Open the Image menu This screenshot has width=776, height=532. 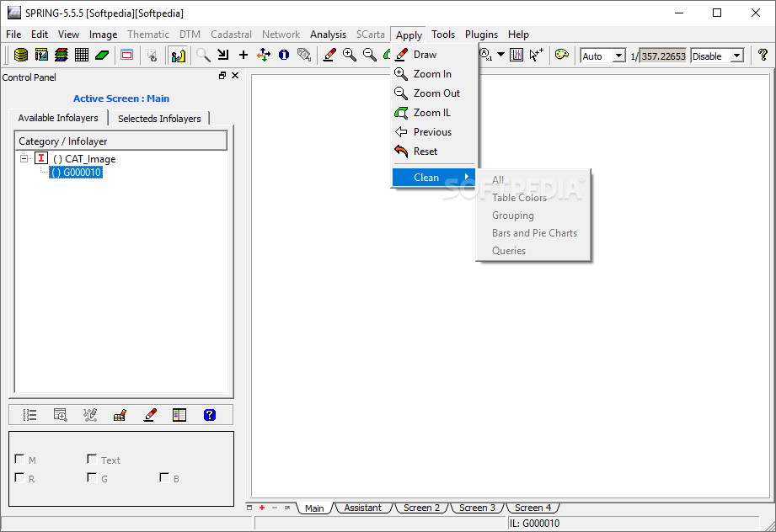point(103,35)
